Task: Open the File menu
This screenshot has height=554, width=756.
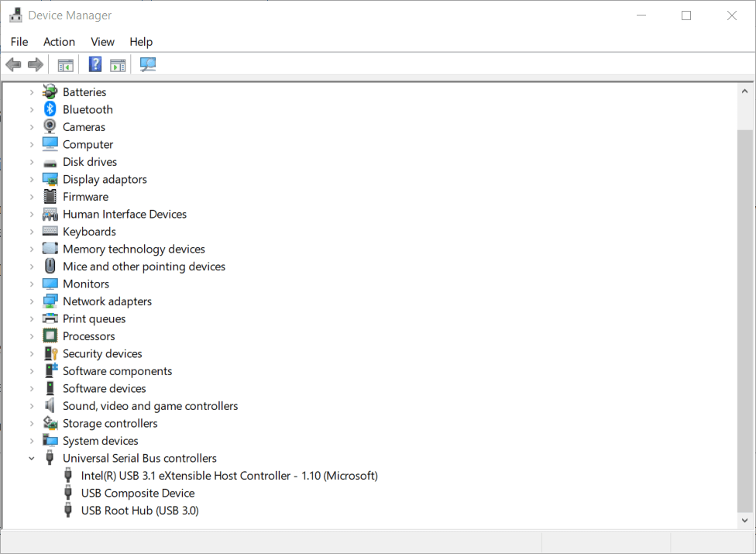Action: (x=19, y=42)
